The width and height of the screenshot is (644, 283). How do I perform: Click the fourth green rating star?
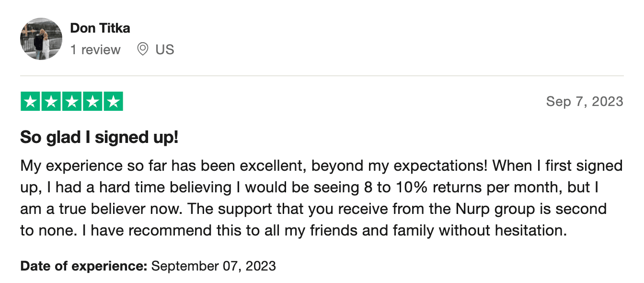tap(92, 101)
